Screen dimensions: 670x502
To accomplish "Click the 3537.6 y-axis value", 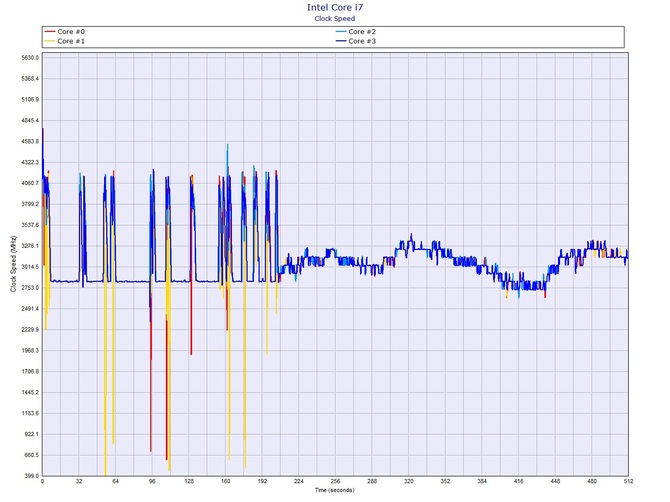I will (30, 225).
